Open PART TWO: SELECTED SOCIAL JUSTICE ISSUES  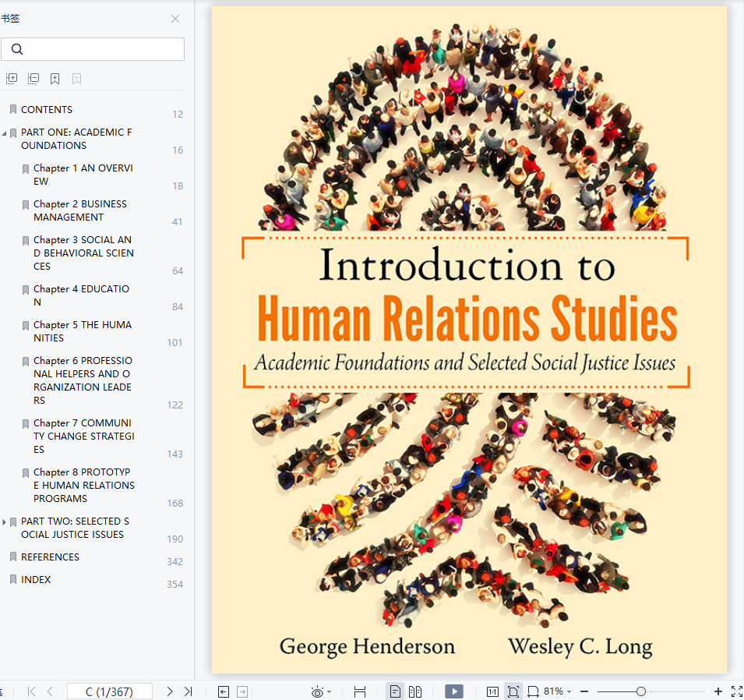[75, 528]
